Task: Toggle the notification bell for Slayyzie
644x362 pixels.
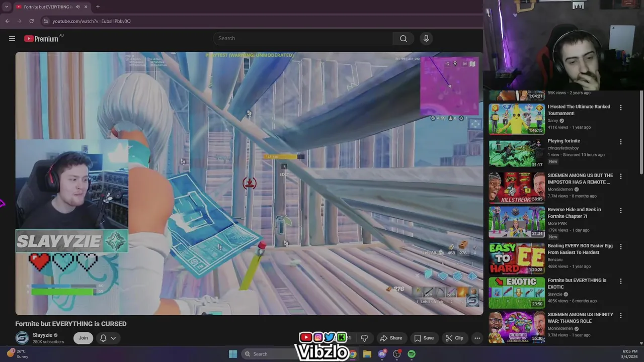Action: coord(103,338)
